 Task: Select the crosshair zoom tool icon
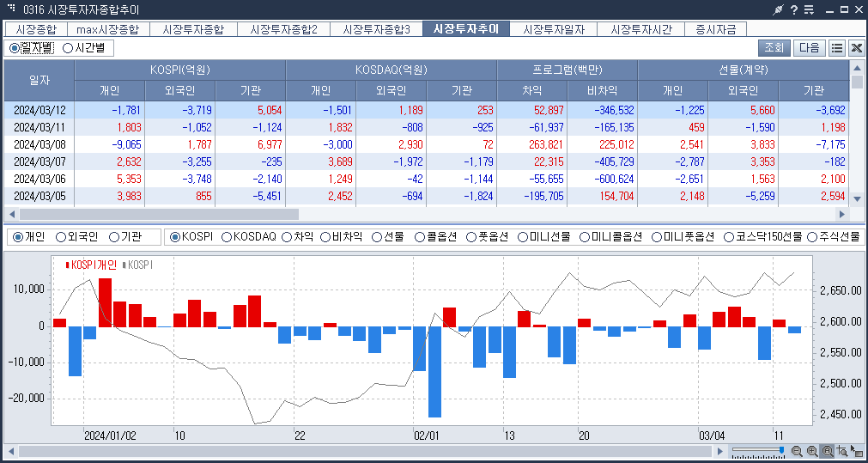(842, 451)
